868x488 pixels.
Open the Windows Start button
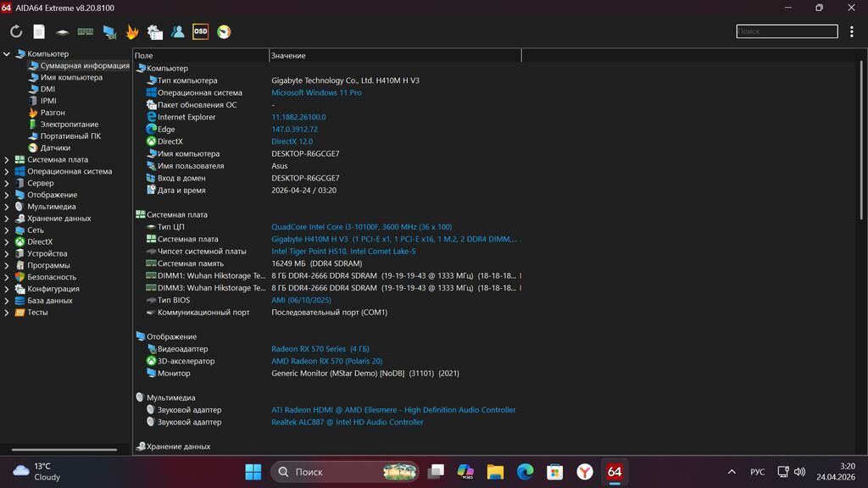pos(253,472)
